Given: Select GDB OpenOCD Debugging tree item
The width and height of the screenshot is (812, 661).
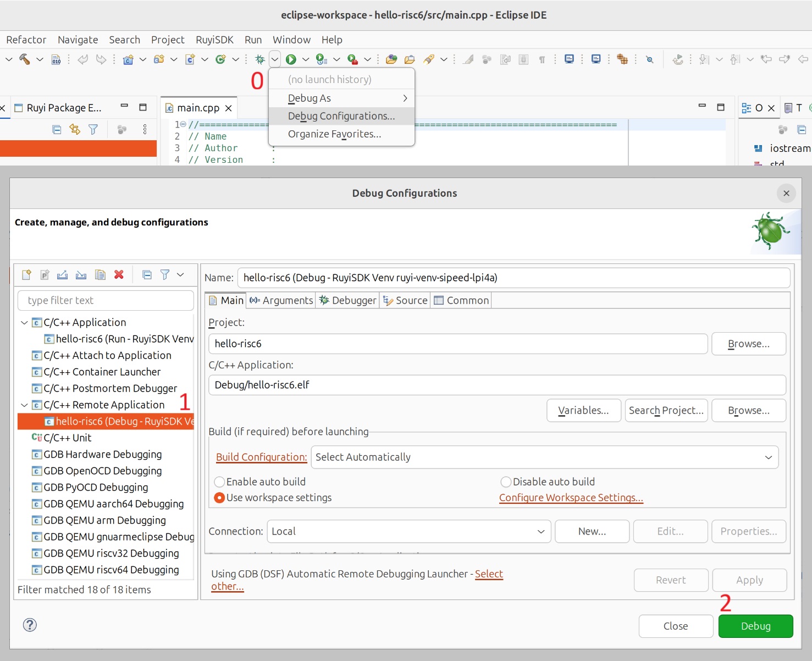Looking at the screenshot, I should point(102,471).
